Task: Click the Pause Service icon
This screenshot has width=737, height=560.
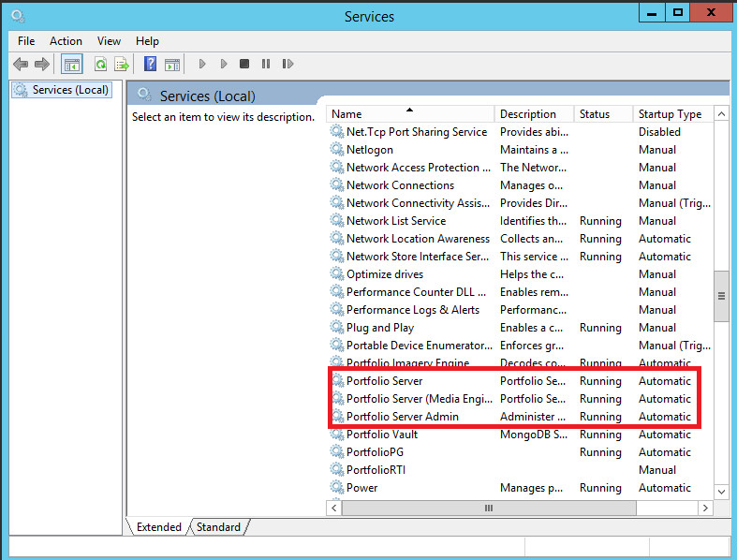Action: pos(266,64)
